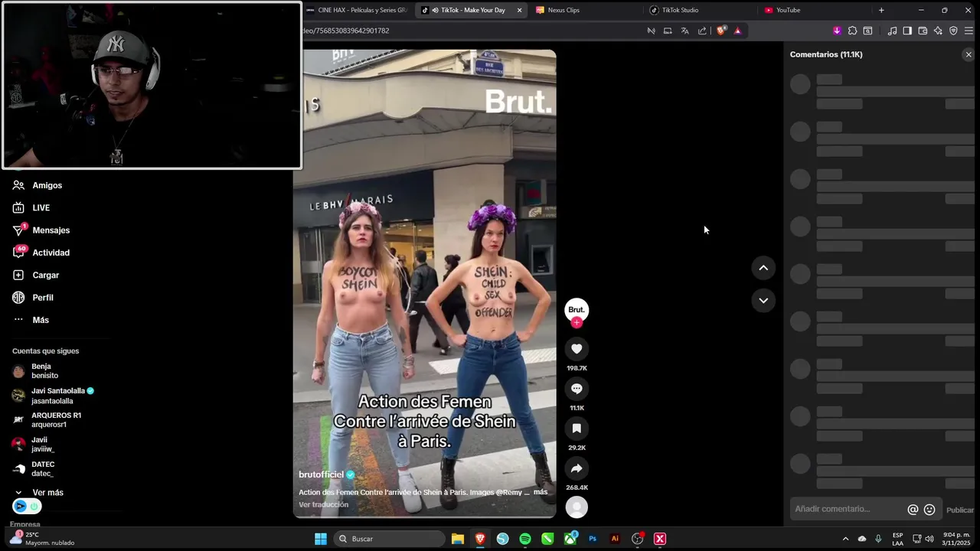This screenshot has width=980, height=551.
Task: Open Brave VPN shield icon
Action: tap(953, 31)
